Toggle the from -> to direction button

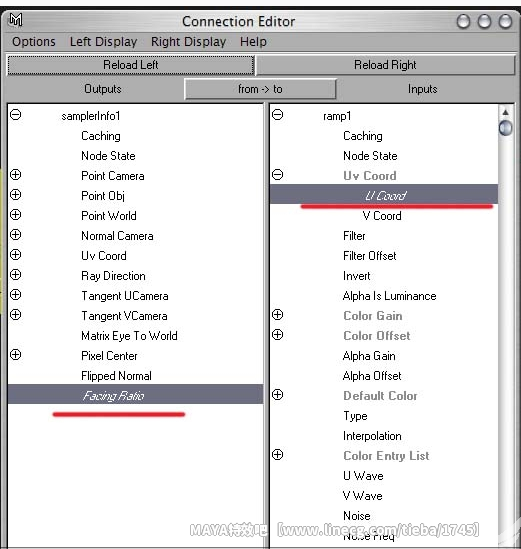260,89
